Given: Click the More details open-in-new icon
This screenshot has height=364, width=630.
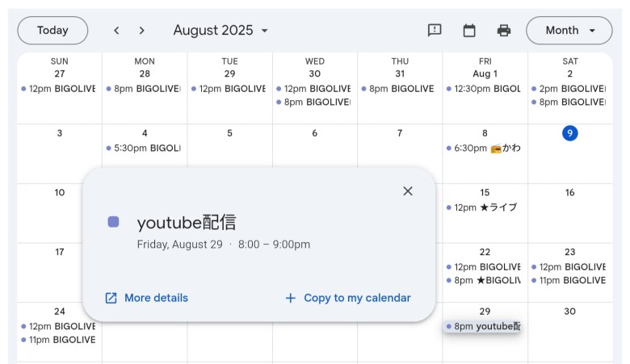Looking at the screenshot, I should pos(111,298).
